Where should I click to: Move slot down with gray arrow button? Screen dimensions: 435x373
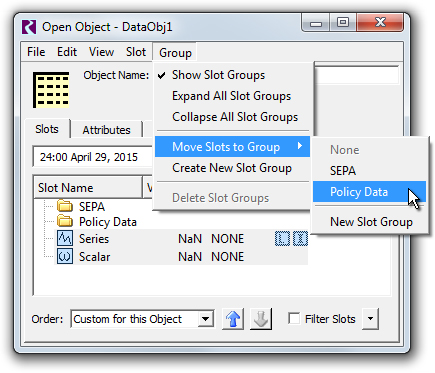tap(261, 319)
